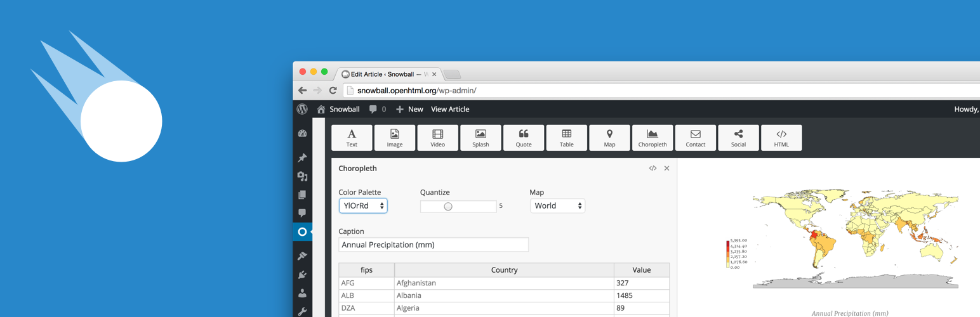980x317 pixels.
Task: Insert a Splash block
Action: click(480, 138)
